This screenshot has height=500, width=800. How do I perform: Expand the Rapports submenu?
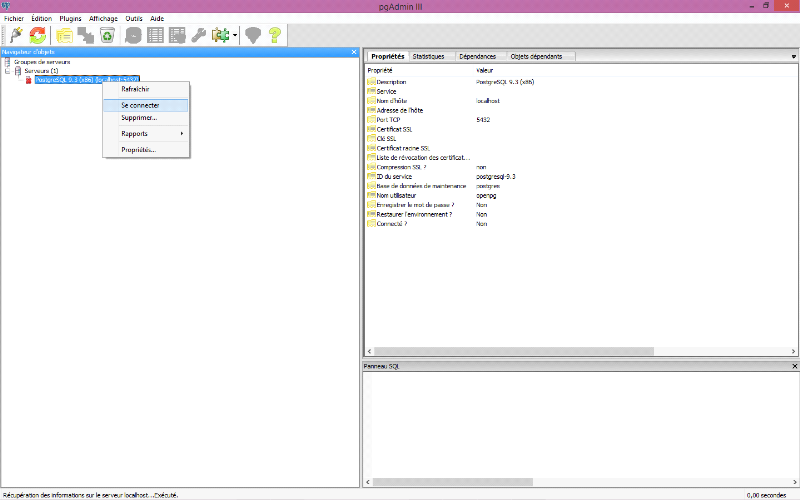click(x=145, y=133)
